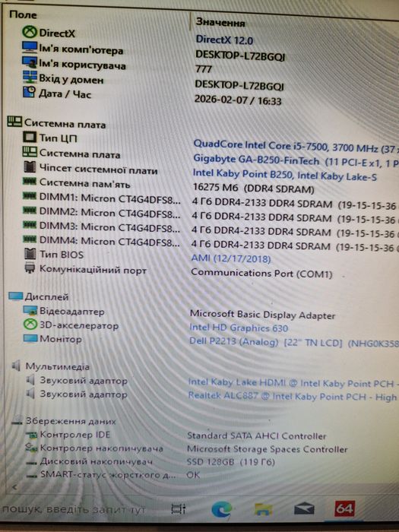This screenshot has width=399, height=532.
Task: Click the BIOS type chip icon
Action: [x=30, y=253]
